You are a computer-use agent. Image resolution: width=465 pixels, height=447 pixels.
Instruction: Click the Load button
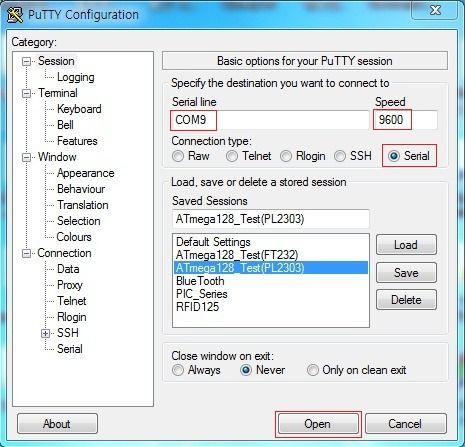coord(406,245)
